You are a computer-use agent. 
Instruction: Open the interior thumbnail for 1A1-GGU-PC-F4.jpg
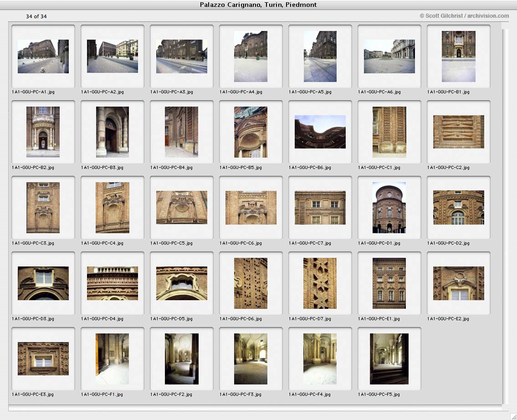click(x=320, y=359)
